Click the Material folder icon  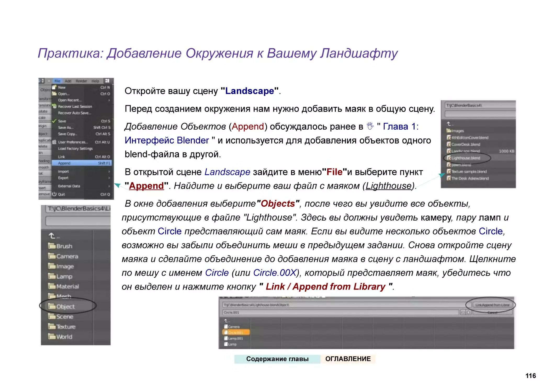[x=52, y=286]
